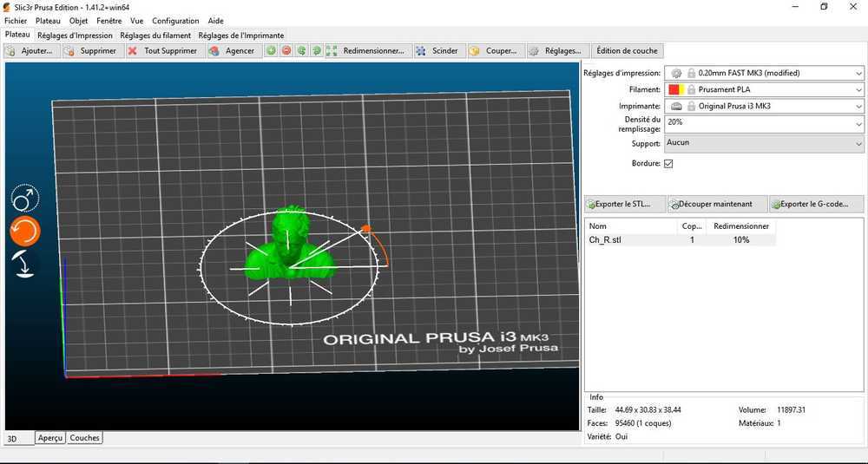The height and width of the screenshot is (464, 868).
Task: Open the Fenêtre menu
Action: 109,21
